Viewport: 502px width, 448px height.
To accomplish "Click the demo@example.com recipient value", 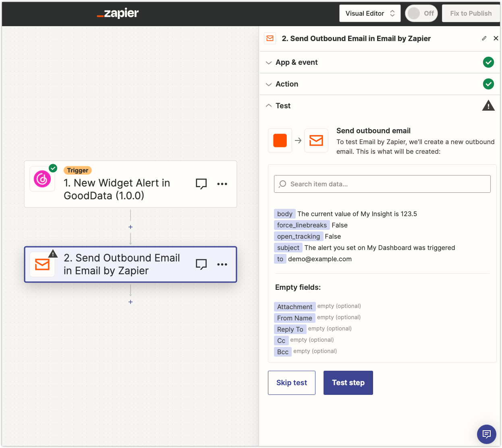I will [x=320, y=259].
